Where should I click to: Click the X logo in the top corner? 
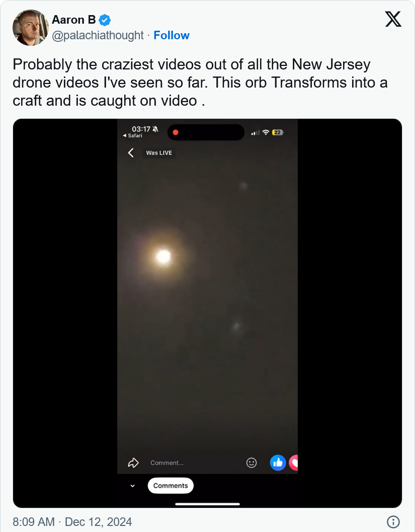pyautogui.click(x=393, y=19)
